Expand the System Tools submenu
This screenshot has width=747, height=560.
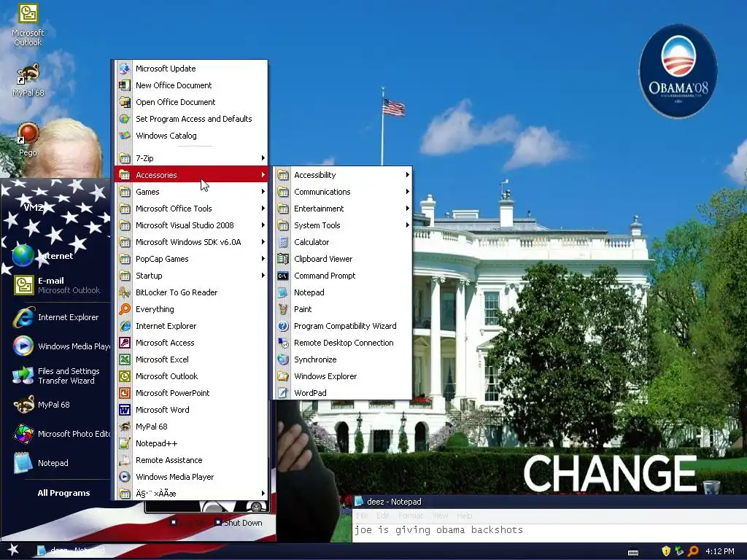pyautogui.click(x=343, y=225)
